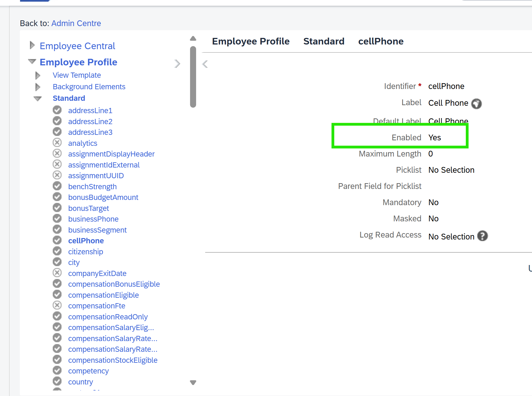Expand the Background Elements node arrow
Viewport: 532px width, 396px height.
coord(38,87)
